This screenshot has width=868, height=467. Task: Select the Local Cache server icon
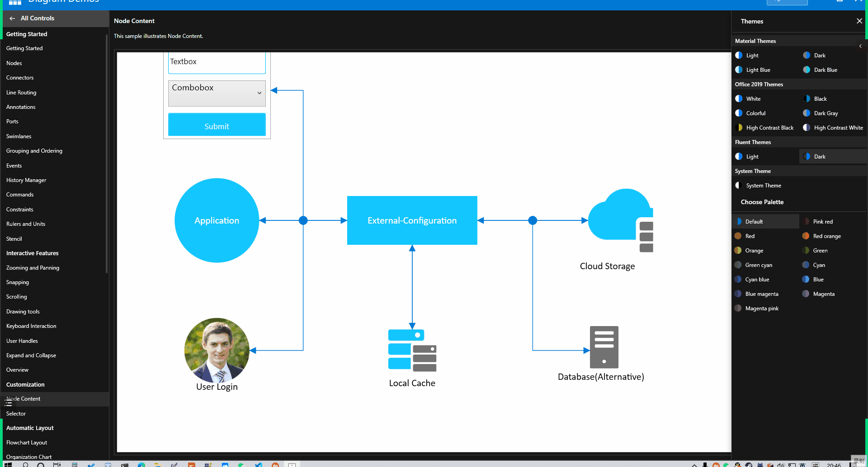point(412,350)
